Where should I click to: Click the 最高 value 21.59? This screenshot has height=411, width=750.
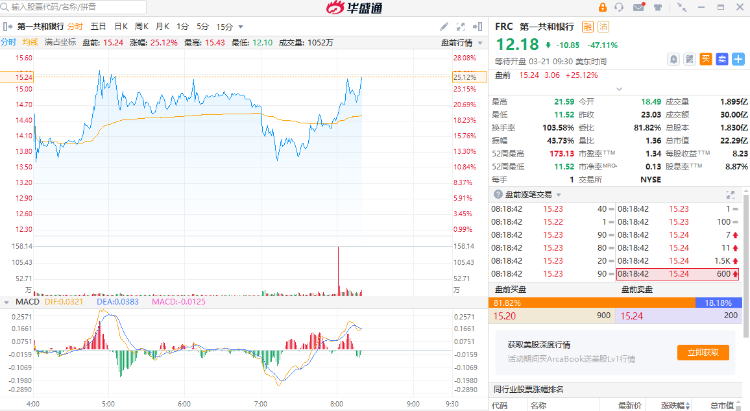point(564,102)
